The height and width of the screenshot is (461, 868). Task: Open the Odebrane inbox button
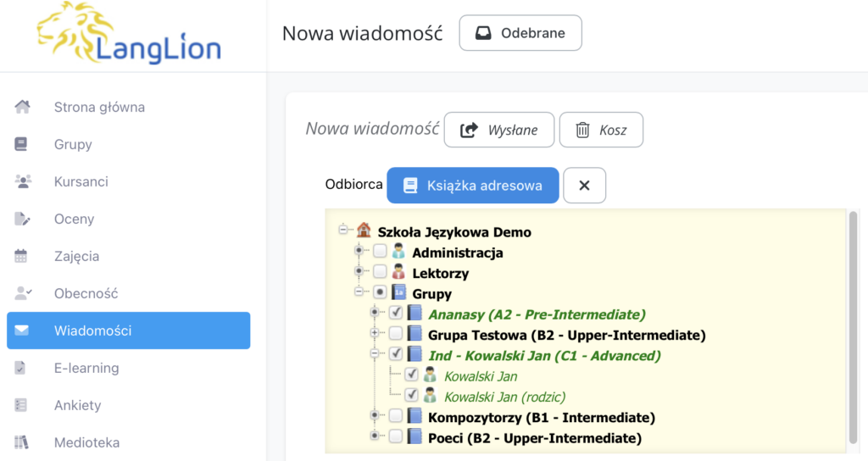tap(520, 34)
